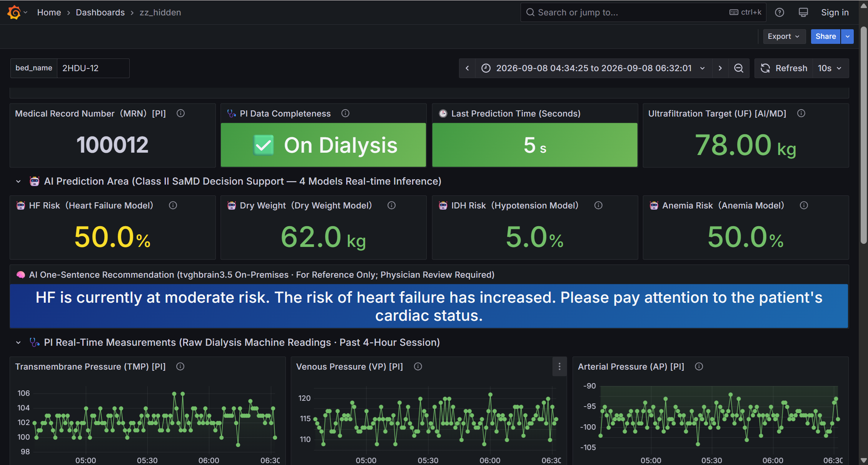Open the news feed monitor icon
Screen dimensions: 868x465
click(x=803, y=12)
